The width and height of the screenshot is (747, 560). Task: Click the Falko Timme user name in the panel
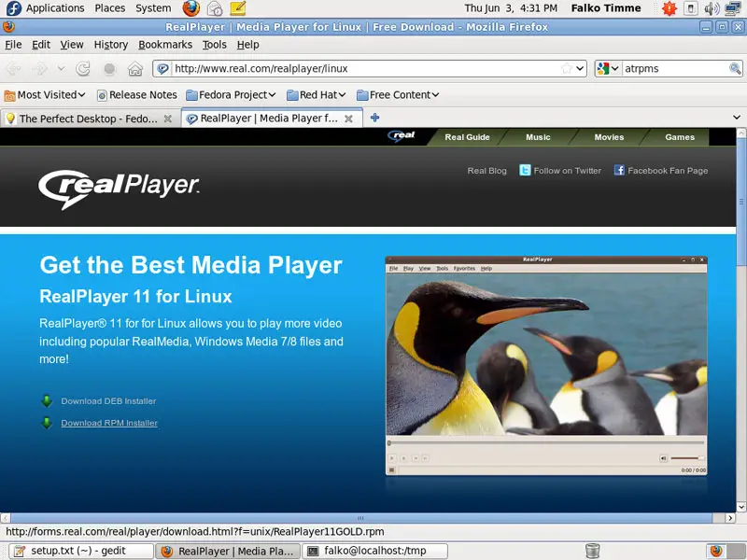(606, 8)
